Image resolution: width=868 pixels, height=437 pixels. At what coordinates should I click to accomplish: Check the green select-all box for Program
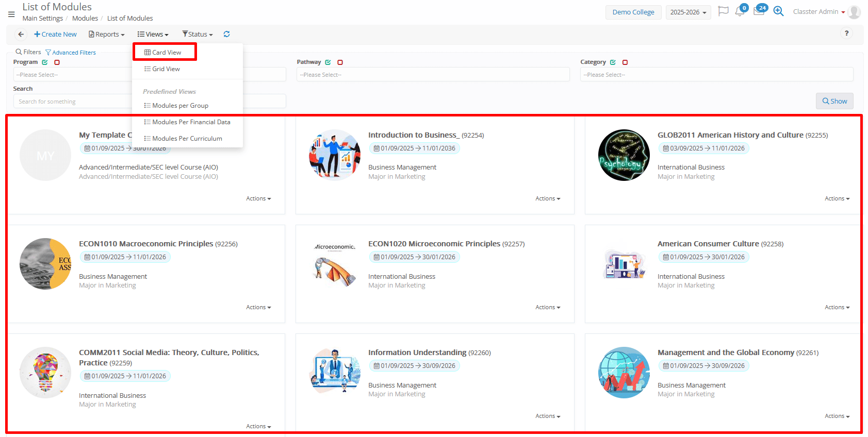(x=45, y=62)
